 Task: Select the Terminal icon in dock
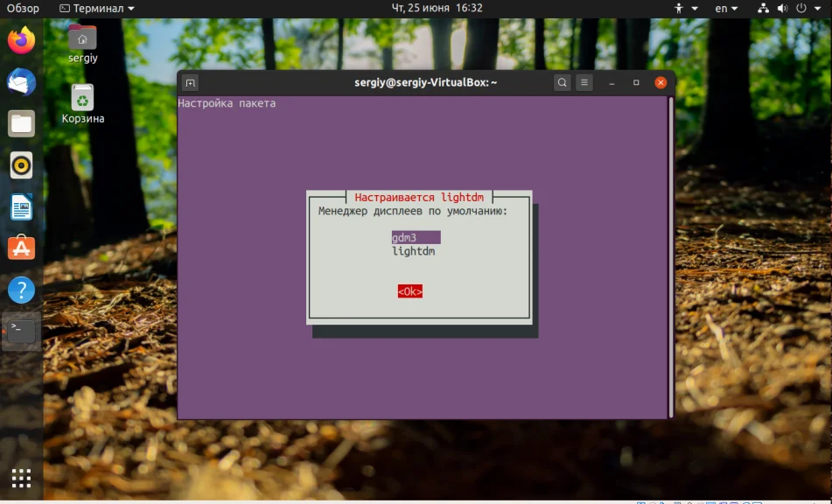[x=21, y=331]
